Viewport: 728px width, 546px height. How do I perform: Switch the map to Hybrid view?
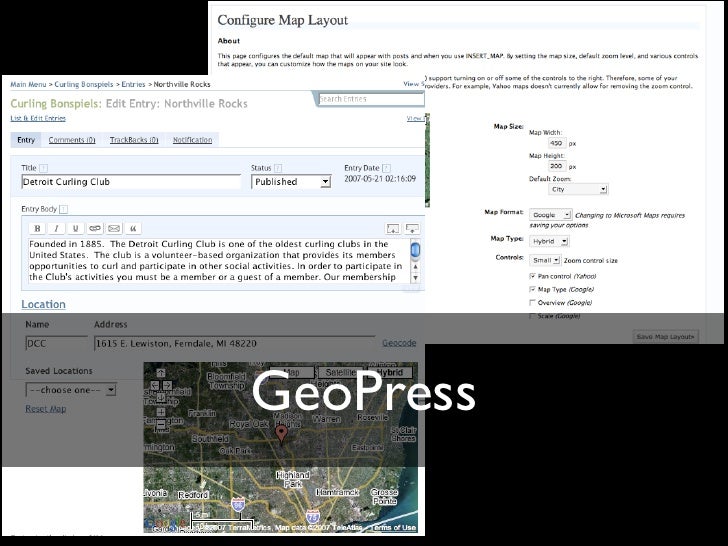[390, 372]
